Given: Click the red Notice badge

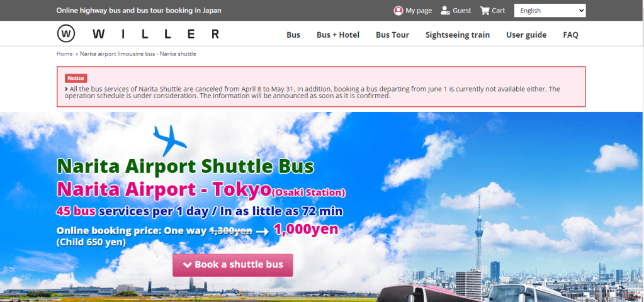Looking at the screenshot, I should coord(76,78).
